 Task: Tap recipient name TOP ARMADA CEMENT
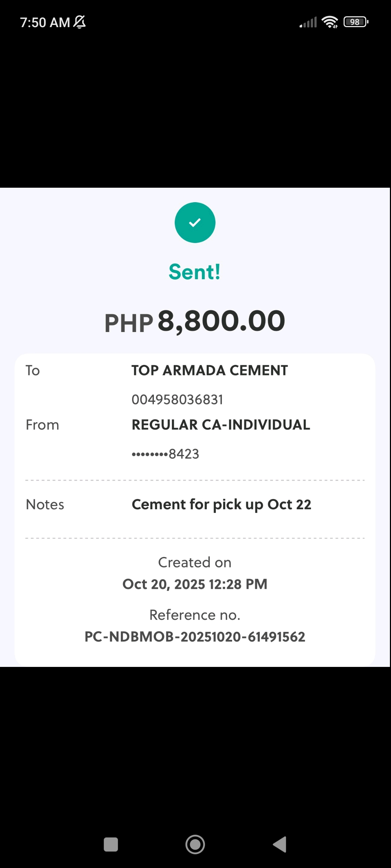pos(210,370)
